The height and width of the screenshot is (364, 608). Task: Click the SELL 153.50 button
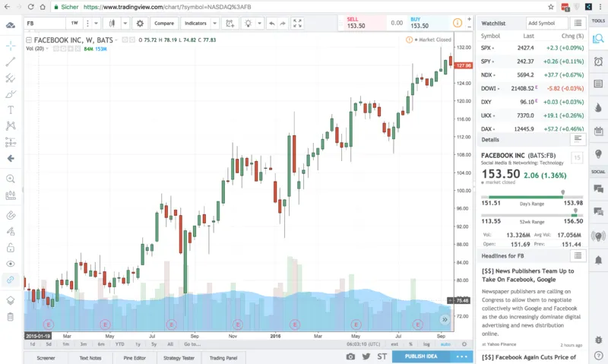[365, 23]
